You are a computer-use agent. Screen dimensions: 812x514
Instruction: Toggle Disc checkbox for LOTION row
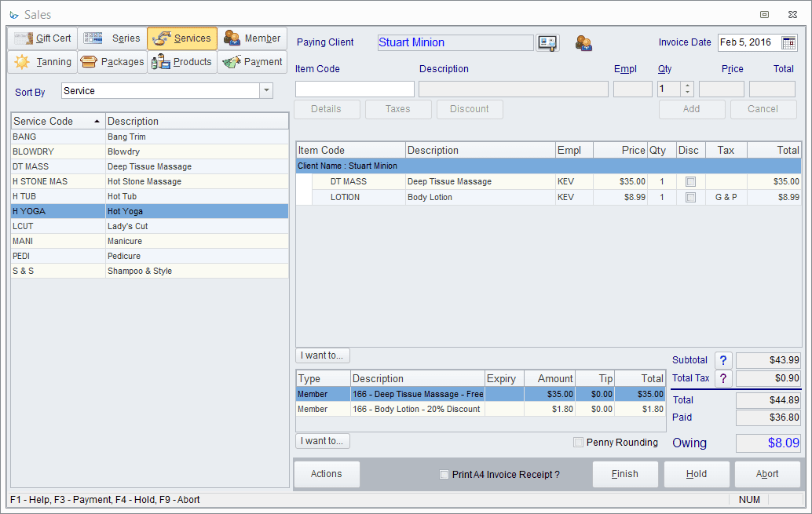(x=690, y=197)
